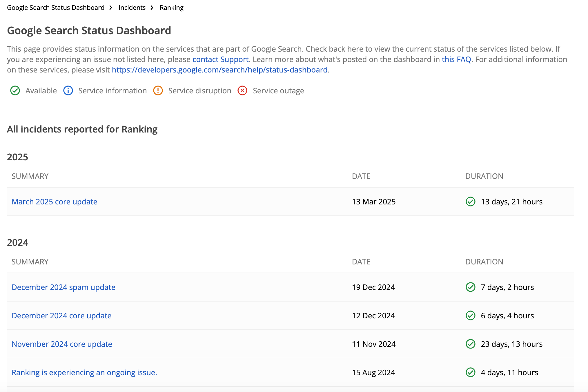Click the status checkmark for December 2024 core update
Viewport: 588px width, 392px height.
click(471, 315)
